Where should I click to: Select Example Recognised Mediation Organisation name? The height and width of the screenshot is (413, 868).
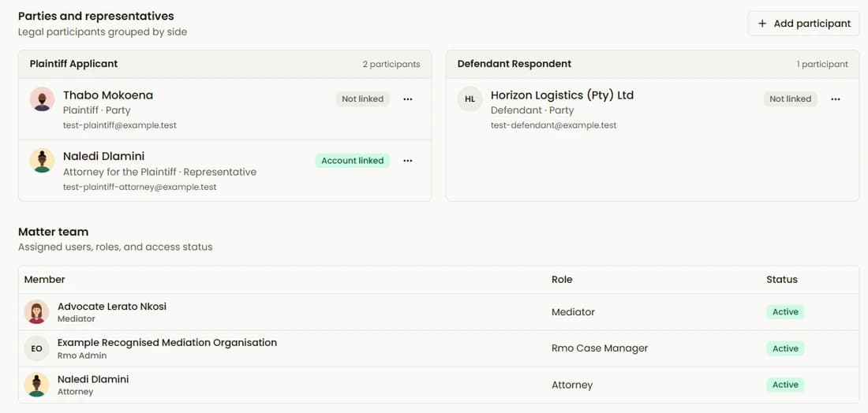pos(167,343)
